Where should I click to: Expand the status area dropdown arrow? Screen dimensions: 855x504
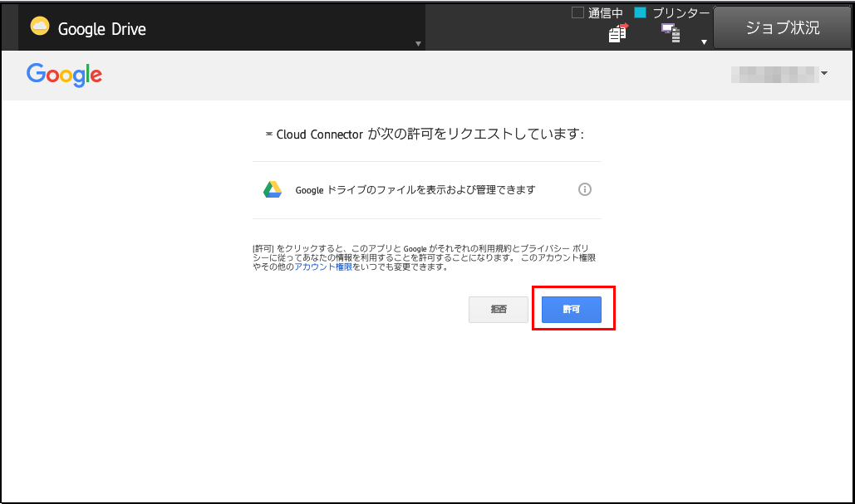coord(704,42)
